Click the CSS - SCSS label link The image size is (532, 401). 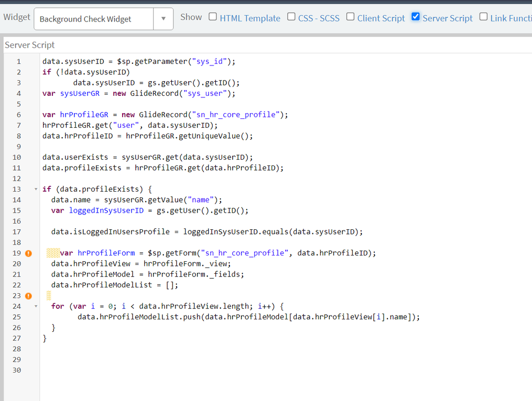pyautogui.click(x=319, y=18)
